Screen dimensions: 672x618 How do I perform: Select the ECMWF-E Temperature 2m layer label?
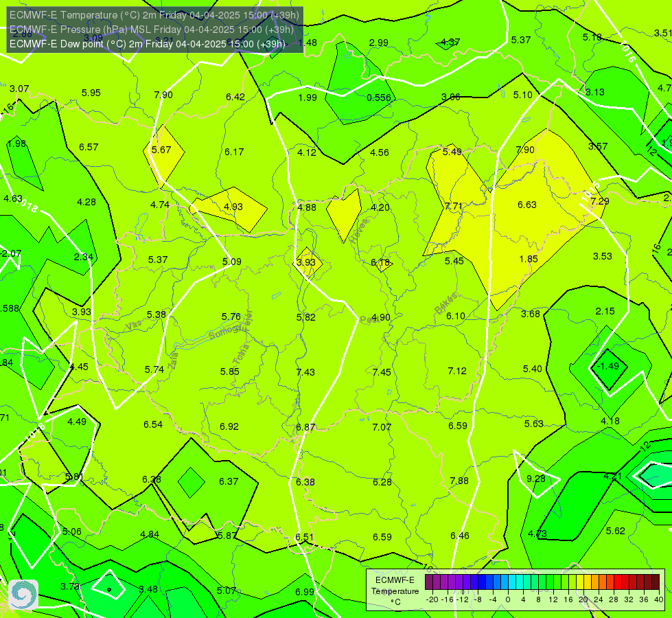tap(154, 15)
